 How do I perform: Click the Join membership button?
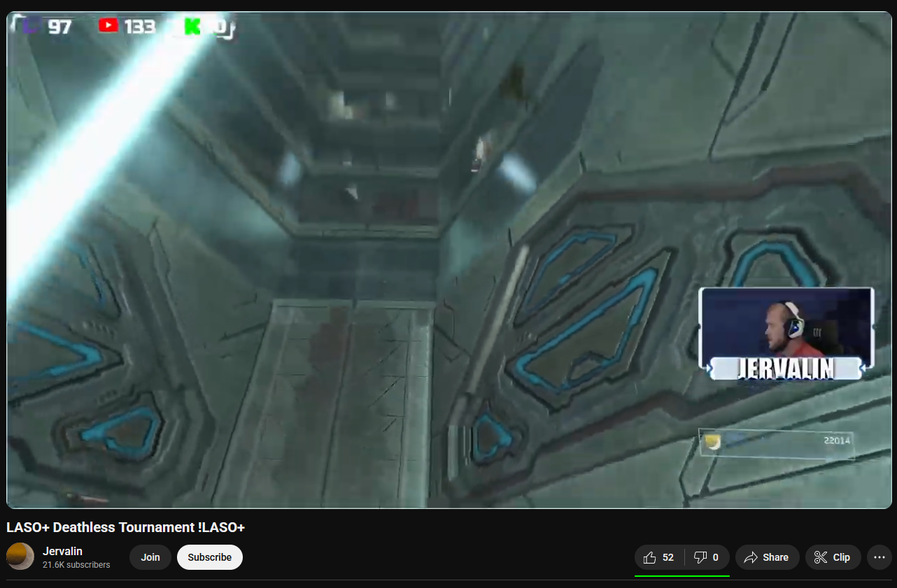(x=150, y=557)
